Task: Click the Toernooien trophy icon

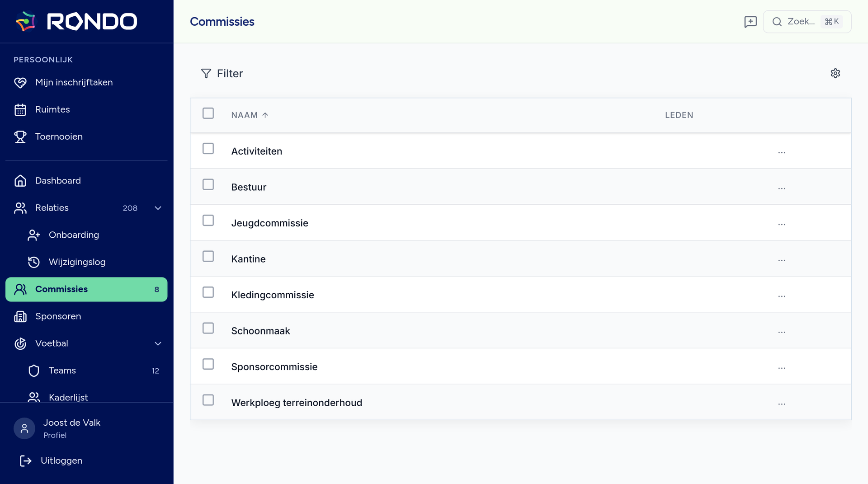Action: click(20, 136)
